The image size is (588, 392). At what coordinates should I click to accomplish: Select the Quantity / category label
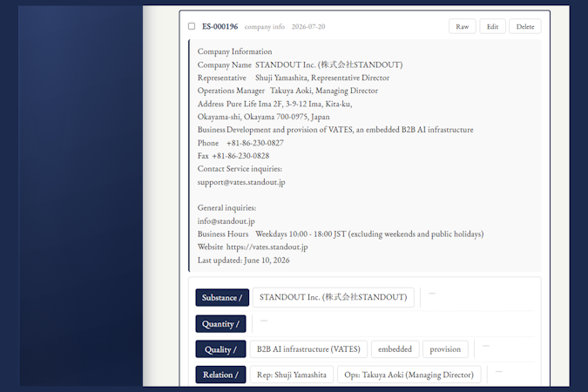tap(220, 324)
